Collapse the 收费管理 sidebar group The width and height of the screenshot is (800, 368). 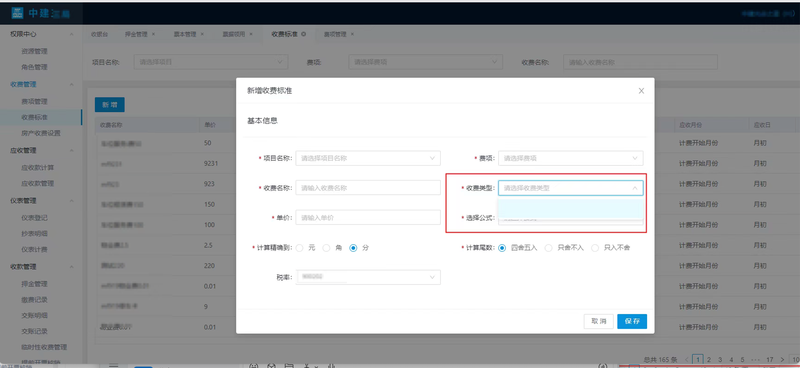[x=71, y=84]
